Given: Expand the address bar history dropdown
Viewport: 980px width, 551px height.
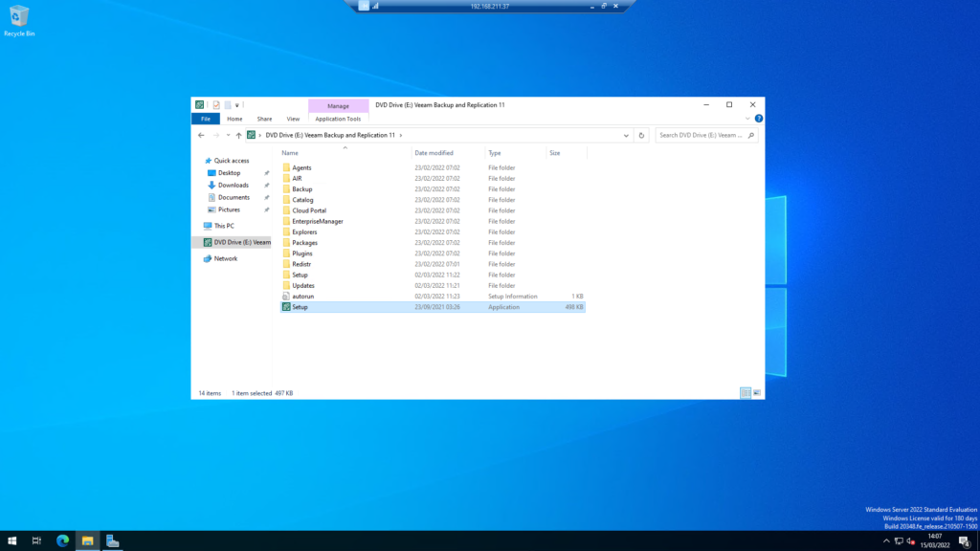Looking at the screenshot, I should (626, 135).
